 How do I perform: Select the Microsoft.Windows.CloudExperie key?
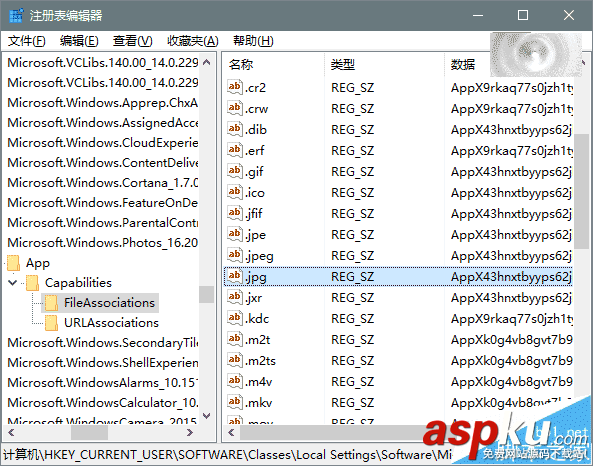(102, 143)
